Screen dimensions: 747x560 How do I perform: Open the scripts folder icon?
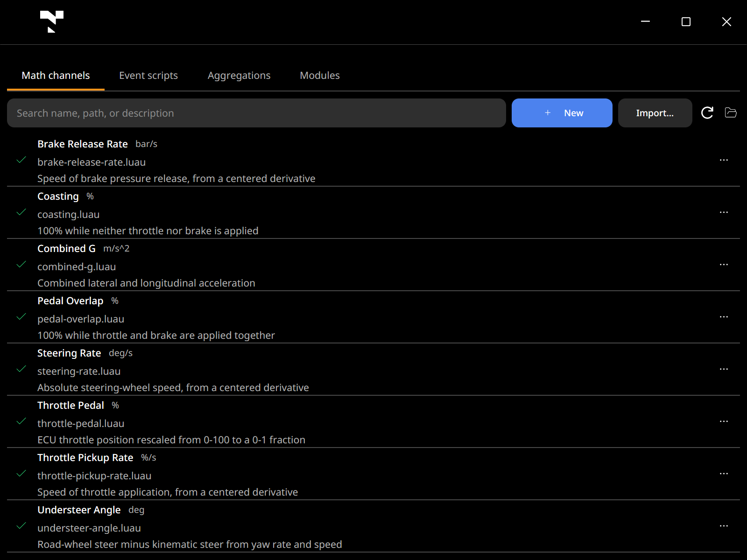click(731, 113)
